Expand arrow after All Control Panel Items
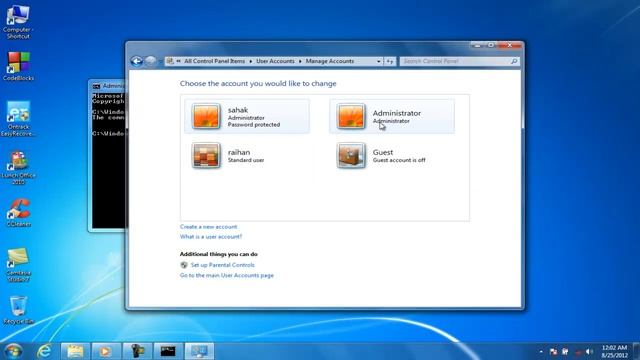The image size is (640, 360). point(251,61)
